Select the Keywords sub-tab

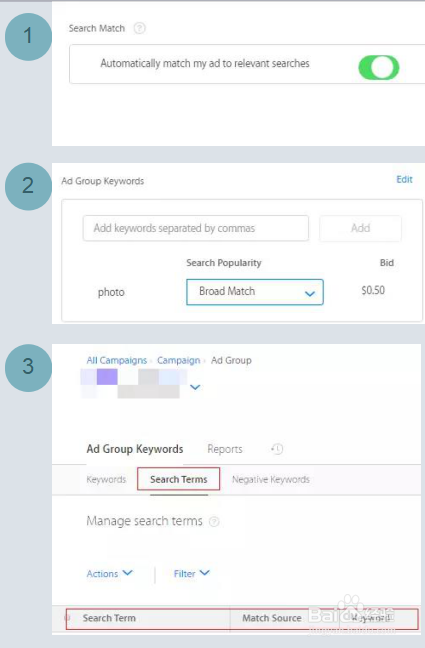(x=106, y=479)
